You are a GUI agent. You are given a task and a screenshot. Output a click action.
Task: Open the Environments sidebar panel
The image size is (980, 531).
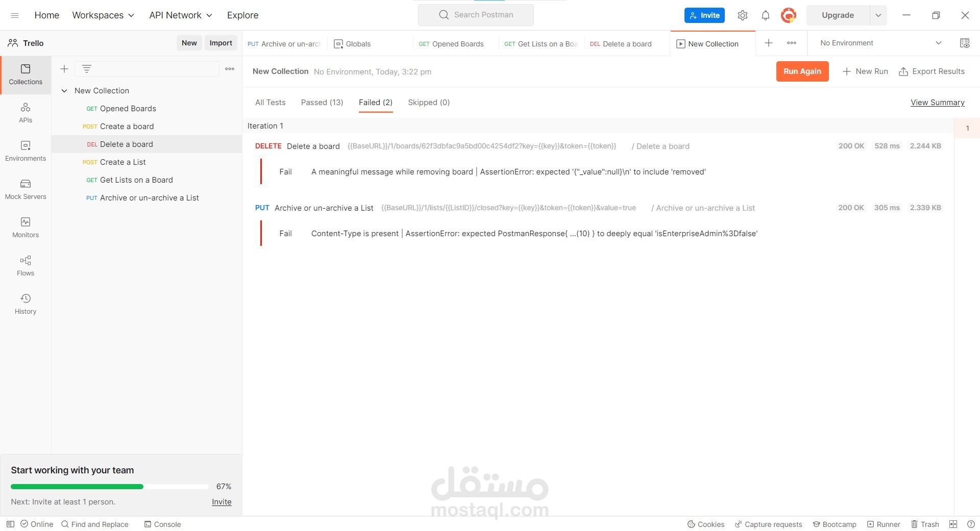click(26, 151)
